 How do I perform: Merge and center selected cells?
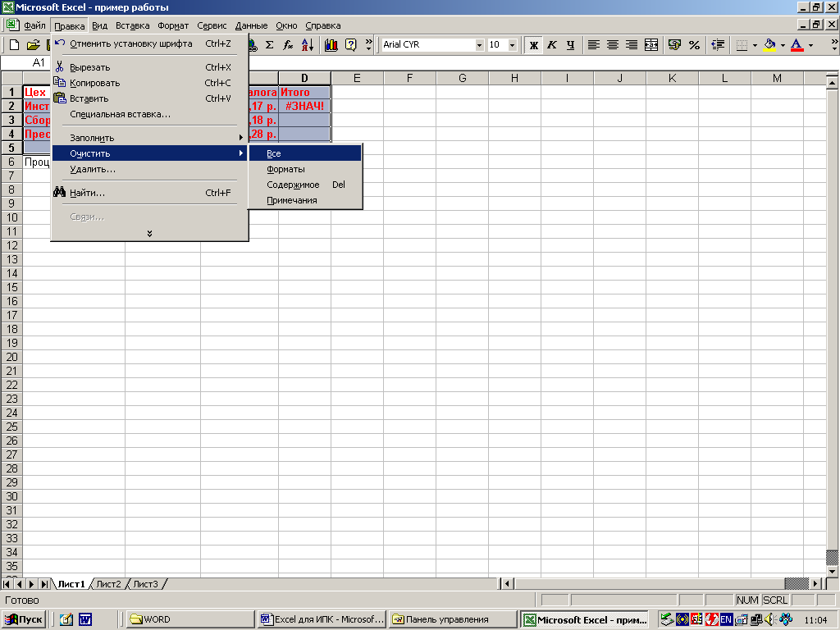651,45
